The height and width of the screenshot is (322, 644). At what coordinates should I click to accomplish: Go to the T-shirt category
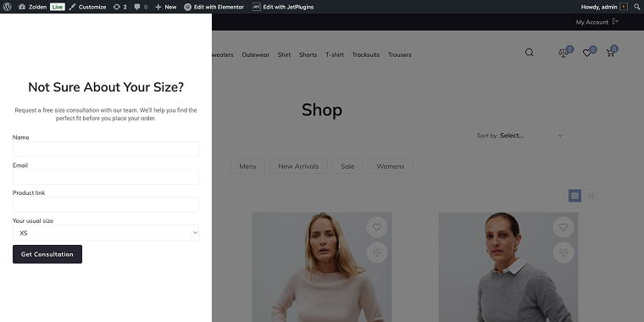(335, 54)
